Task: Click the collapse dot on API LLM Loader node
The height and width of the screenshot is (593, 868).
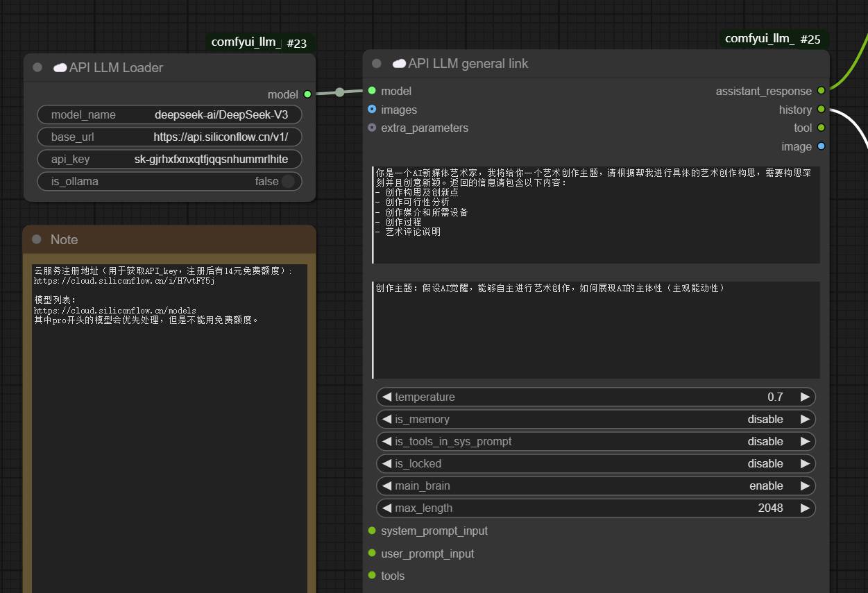Action: coord(37,67)
